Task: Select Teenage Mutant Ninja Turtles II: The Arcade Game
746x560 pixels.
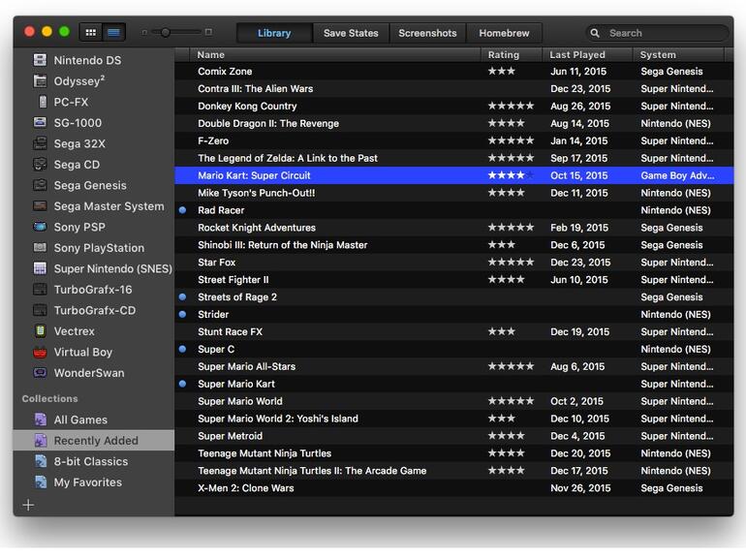Action: point(453,471)
